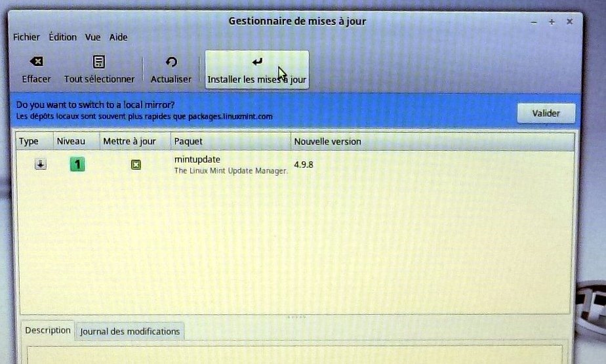606x364 pixels.
Task: Click Installer les mises à jour icon
Action: 256,62
